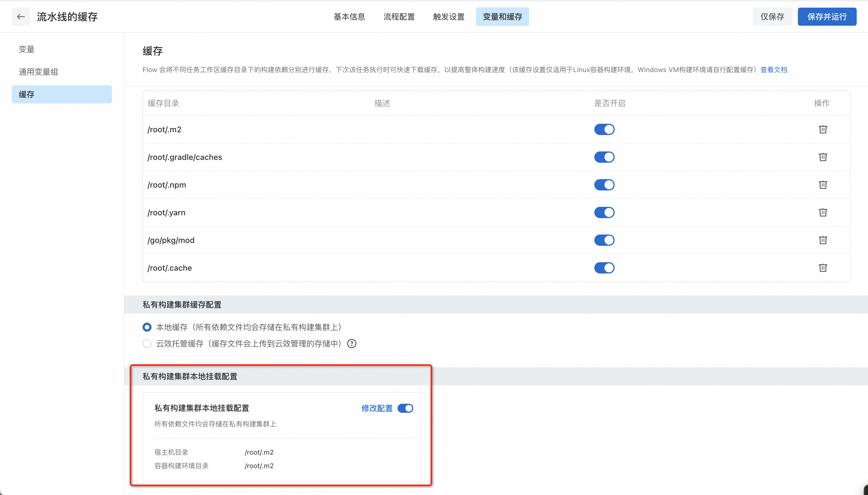Click the /root/.gradle/caches directory text

tap(185, 157)
